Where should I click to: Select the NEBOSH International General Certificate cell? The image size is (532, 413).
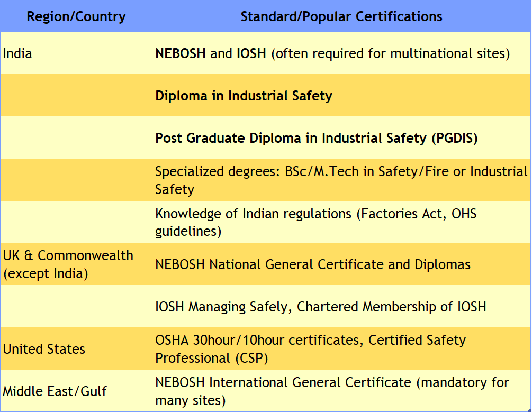coord(332,391)
